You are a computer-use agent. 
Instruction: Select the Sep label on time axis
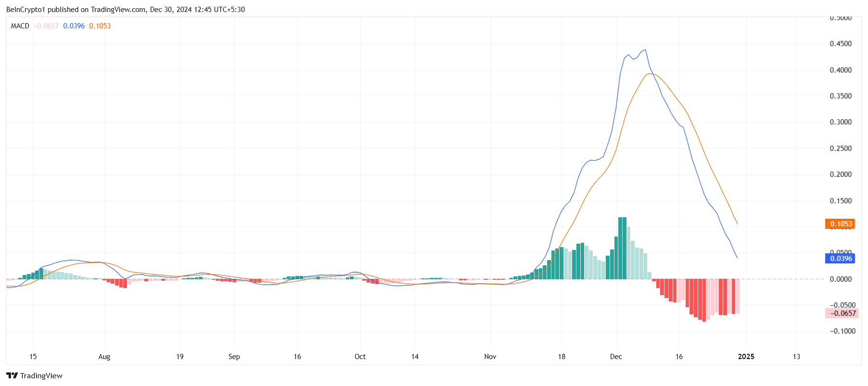click(x=234, y=357)
